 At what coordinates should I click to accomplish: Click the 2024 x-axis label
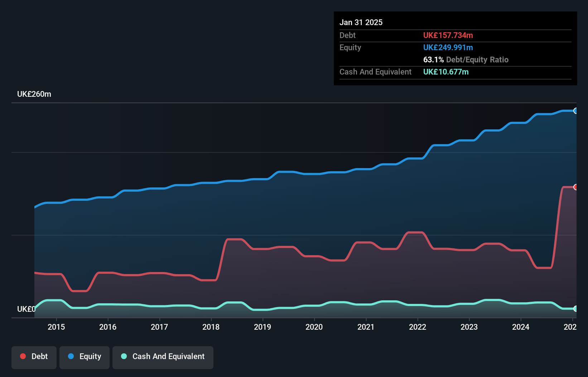(x=521, y=327)
